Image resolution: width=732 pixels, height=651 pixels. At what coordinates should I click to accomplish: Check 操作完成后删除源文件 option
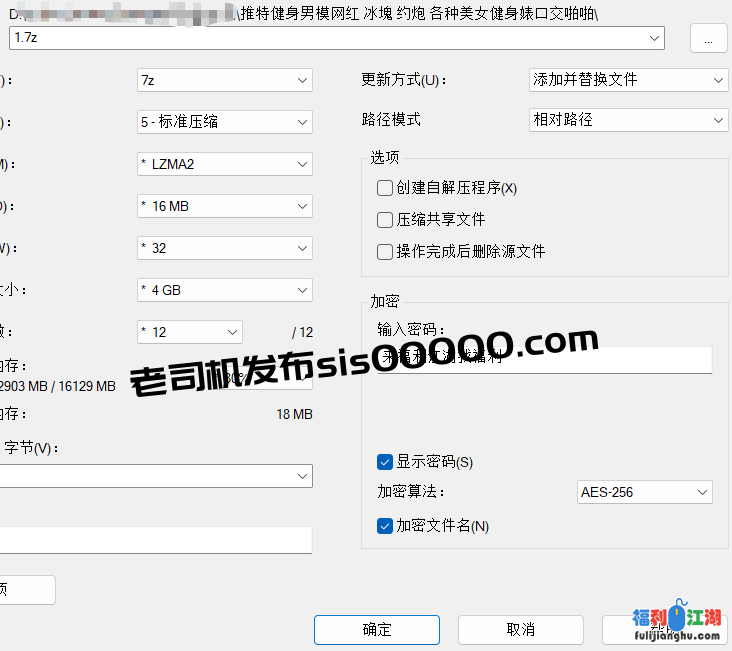[385, 252]
